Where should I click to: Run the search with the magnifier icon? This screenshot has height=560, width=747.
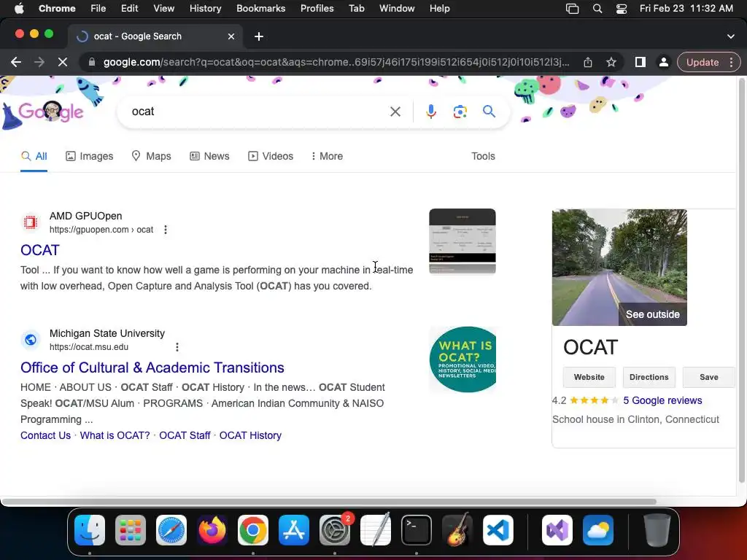tap(489, 112)
